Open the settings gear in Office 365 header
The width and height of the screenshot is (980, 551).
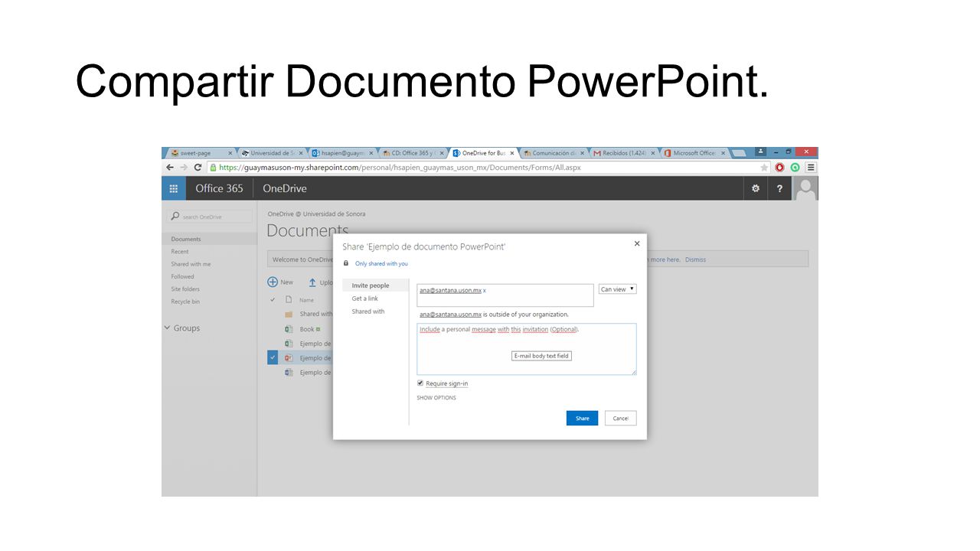[756, 188]
